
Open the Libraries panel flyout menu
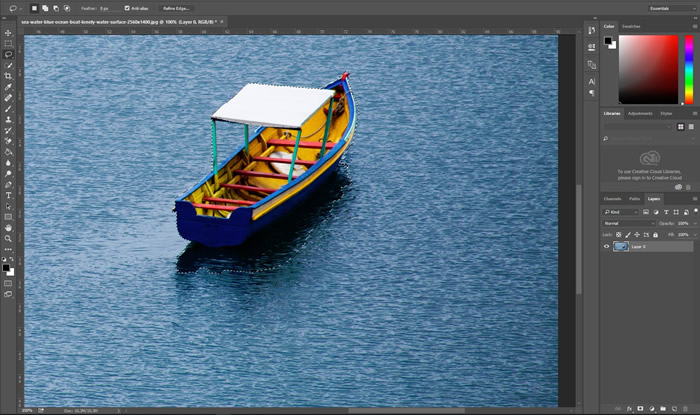pyautogui.click(x=695, y=113)
